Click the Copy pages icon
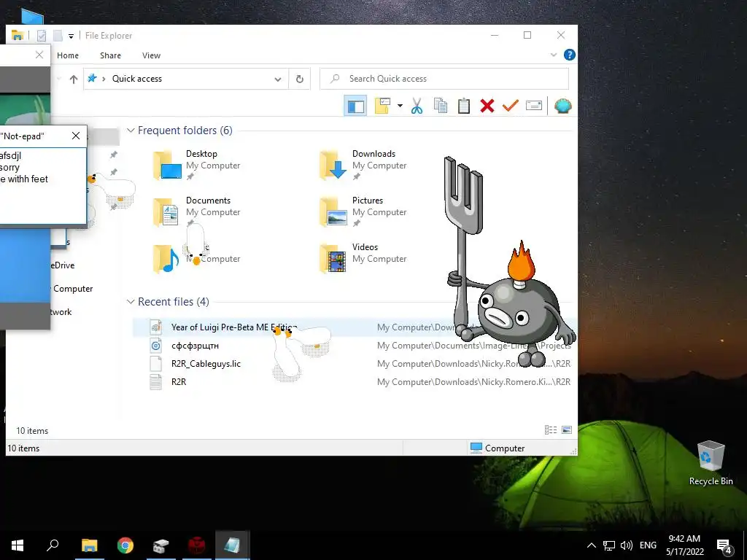The width and height of the screenshot is (747, 560). pyautogui.click(x=440, y=106)
